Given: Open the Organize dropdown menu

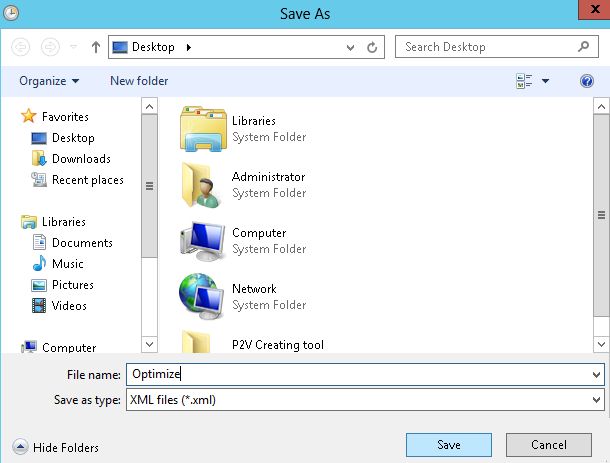Looking at the screenshot, I should (48, 81).
